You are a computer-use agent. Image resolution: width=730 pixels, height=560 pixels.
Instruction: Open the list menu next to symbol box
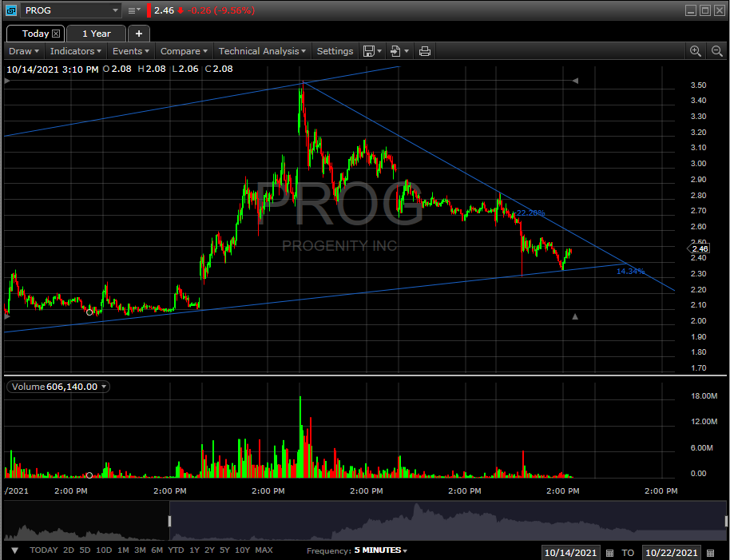pos(134,10)
